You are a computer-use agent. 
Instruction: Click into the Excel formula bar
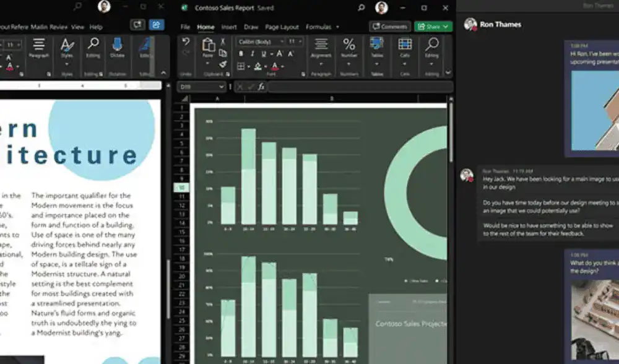360,87
